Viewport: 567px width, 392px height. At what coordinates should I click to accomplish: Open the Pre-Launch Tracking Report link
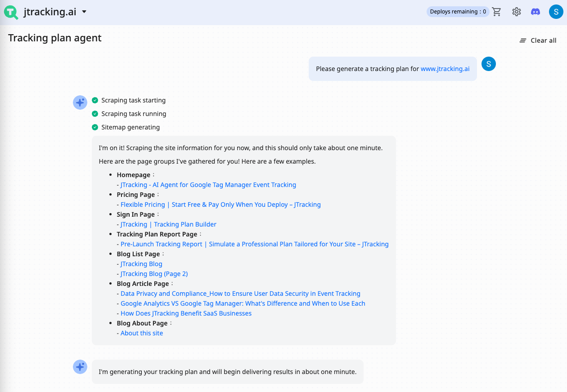[255, 244]
